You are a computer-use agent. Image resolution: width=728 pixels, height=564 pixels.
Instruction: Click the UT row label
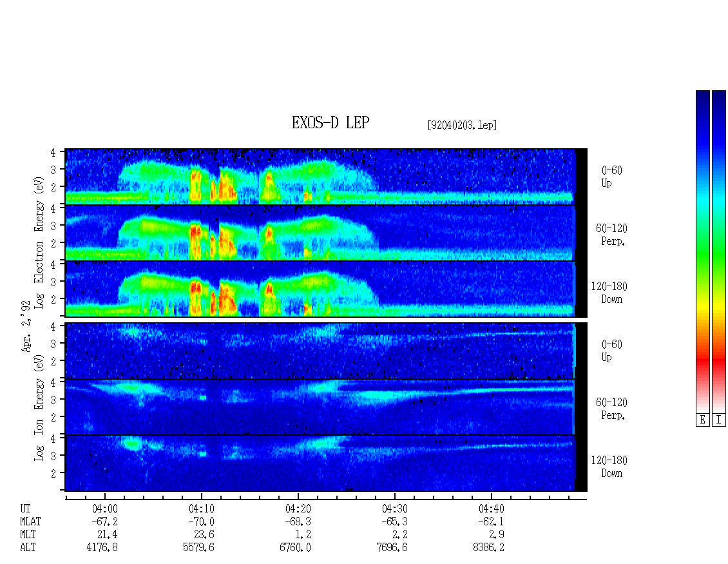point(25,509)
